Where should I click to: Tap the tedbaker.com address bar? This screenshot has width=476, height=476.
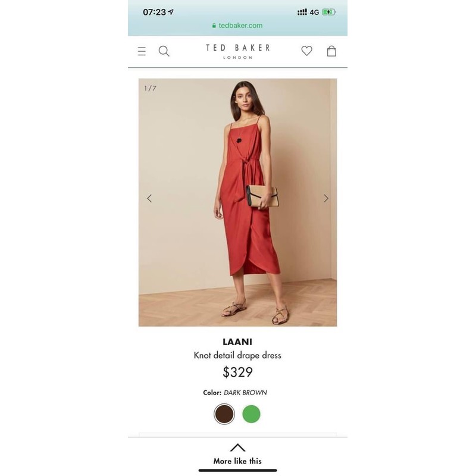[x=237, y=26]
